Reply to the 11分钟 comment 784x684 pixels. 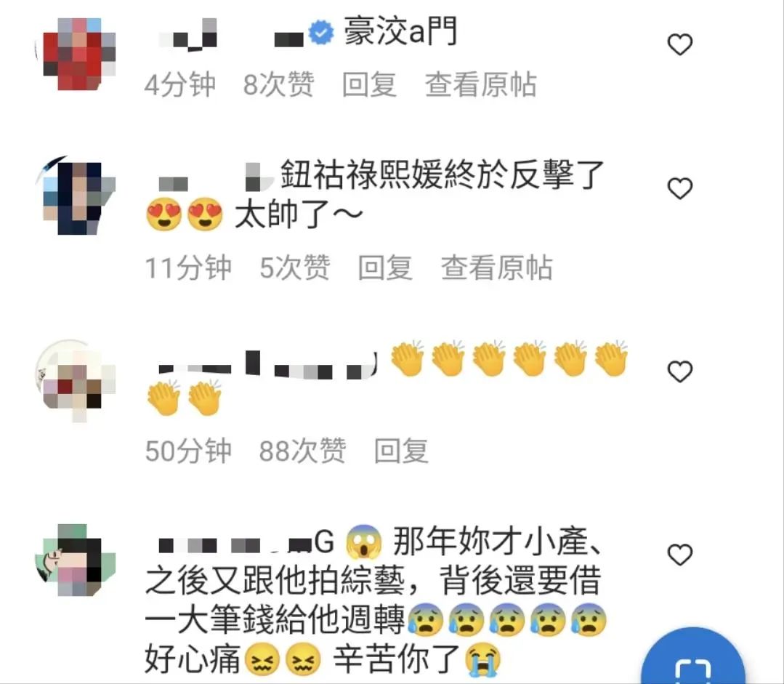tap(385, 267)
